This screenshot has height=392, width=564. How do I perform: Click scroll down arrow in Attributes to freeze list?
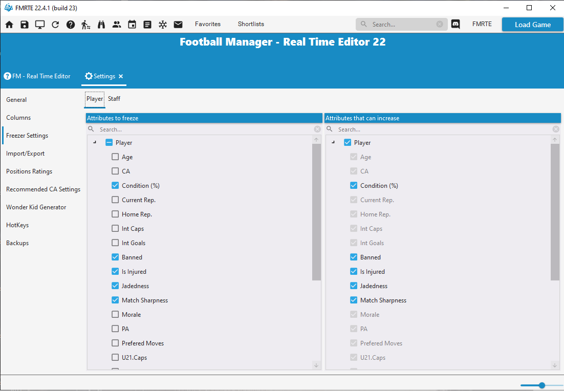316,365
